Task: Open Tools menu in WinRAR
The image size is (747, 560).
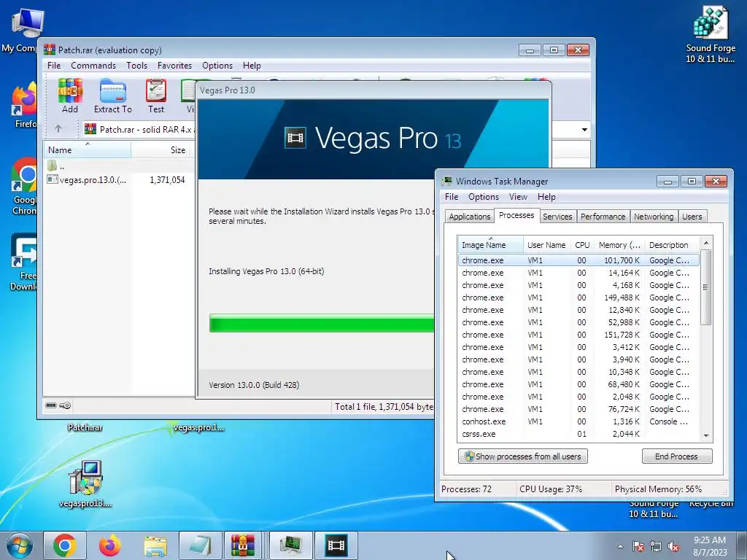Action: [136, 65]
